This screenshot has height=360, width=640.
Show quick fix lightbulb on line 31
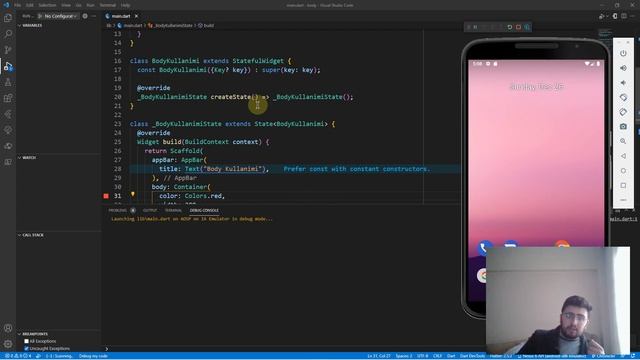point(133,195)
